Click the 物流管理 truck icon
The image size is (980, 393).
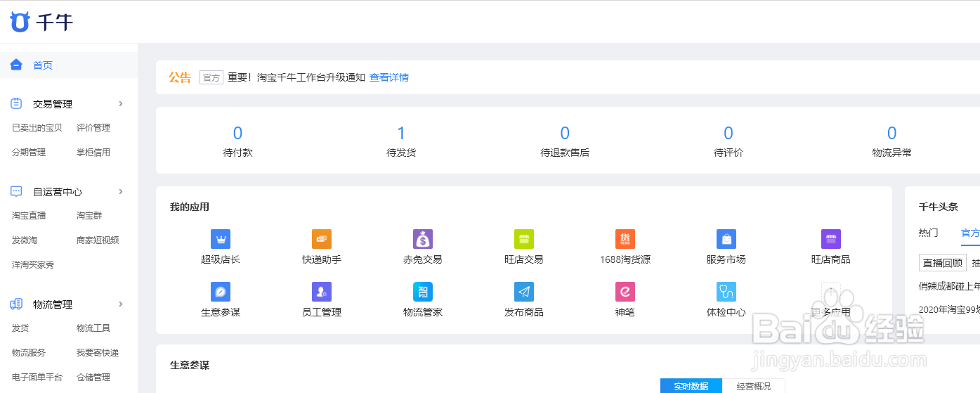(x=16, y=304)
